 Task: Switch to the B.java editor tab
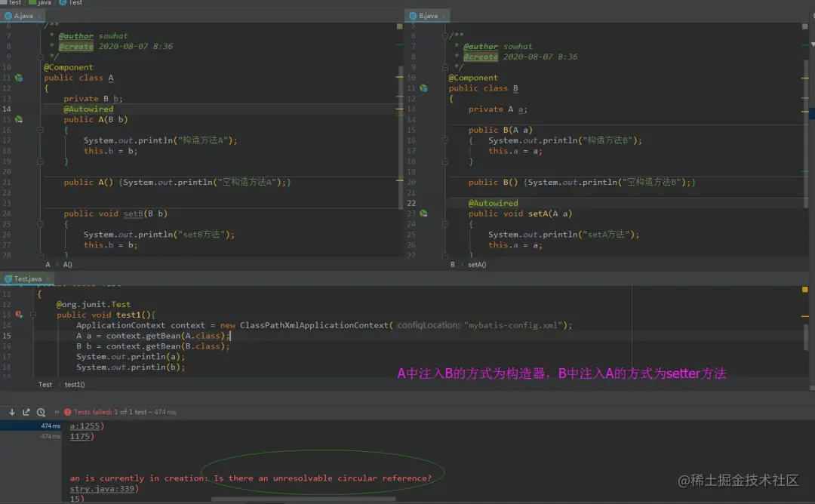(x=428, y=16)
